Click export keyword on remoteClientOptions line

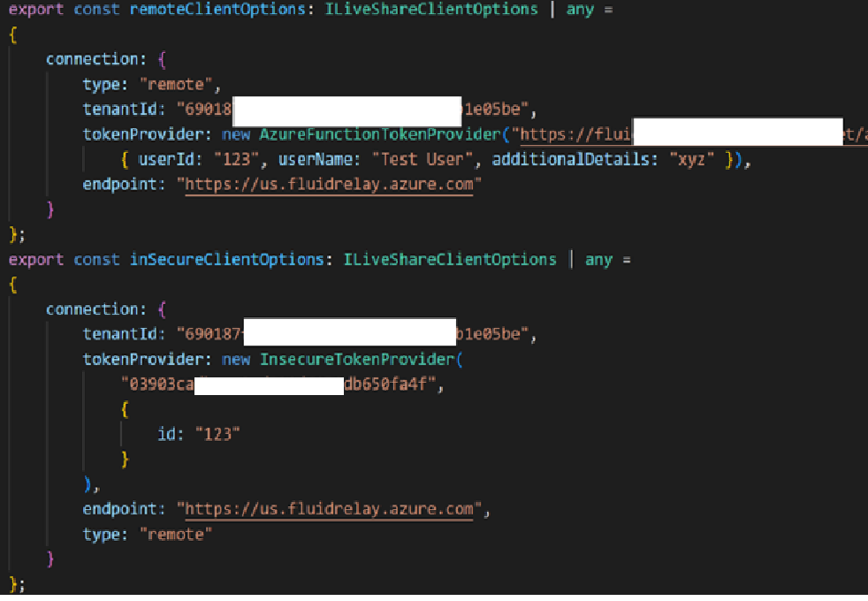[36, 10]
